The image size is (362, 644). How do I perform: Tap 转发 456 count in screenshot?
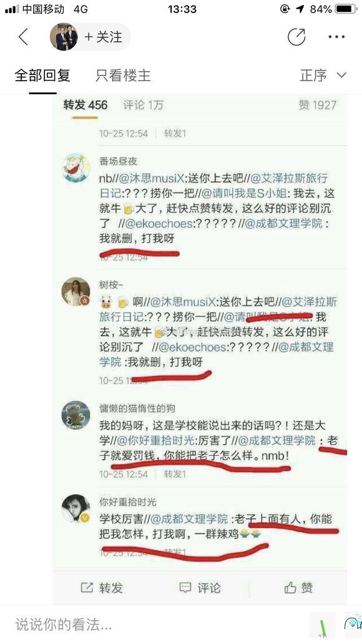click(86, 106)
